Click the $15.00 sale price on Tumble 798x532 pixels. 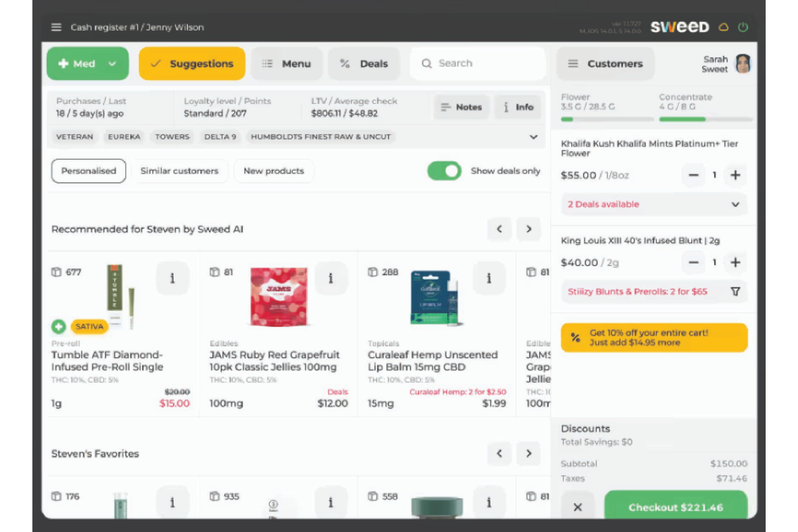click(175, 403)
